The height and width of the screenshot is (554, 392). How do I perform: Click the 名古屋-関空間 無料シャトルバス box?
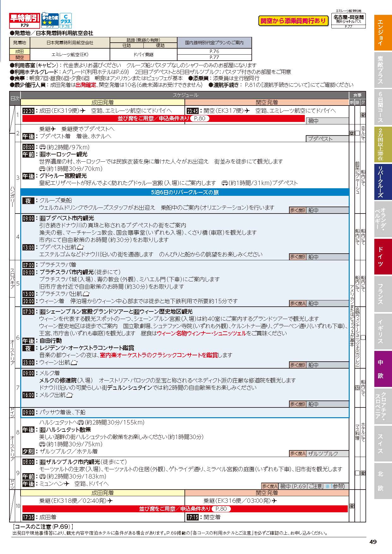[348, 21]
